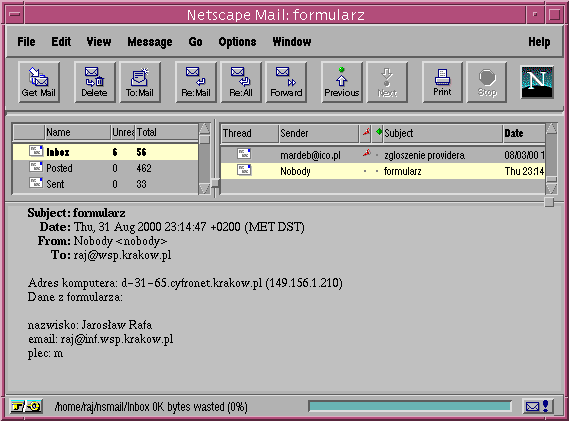Click the green diamond read column header

click(378, 132)
